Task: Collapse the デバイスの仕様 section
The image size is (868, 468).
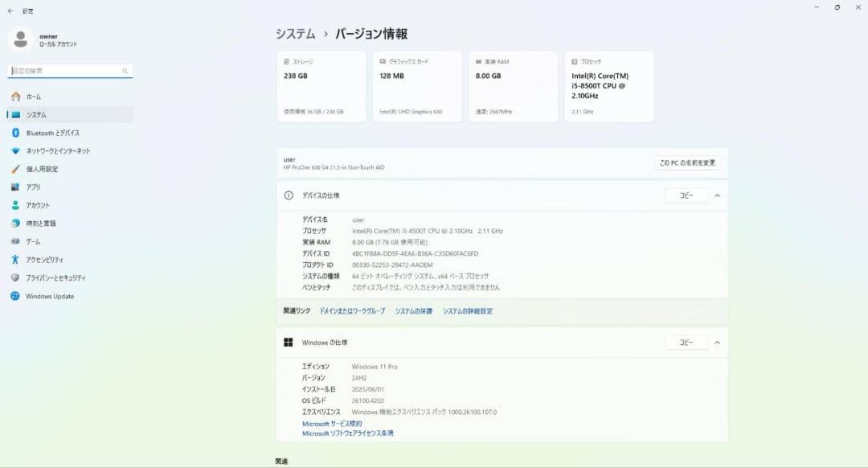Action: (x=718, y=195)
